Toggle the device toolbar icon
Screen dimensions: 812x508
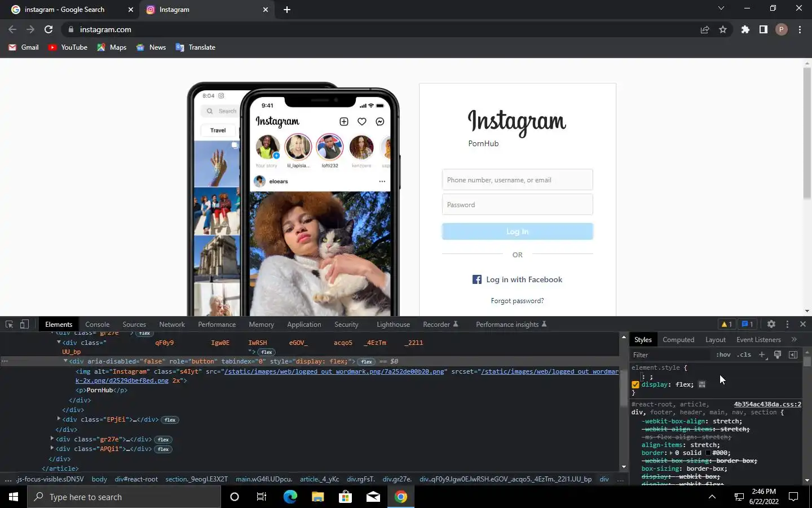click(24, 324)
